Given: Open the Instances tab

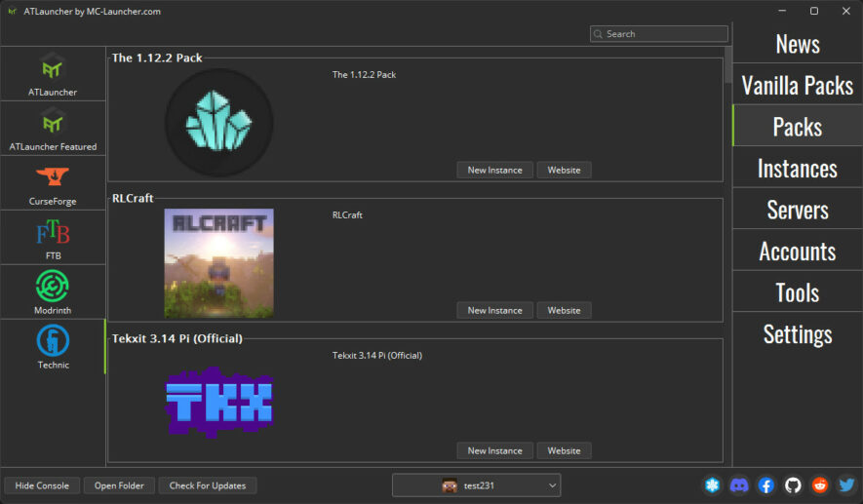Looking at the screenshot, I should (x=797, y=169).
